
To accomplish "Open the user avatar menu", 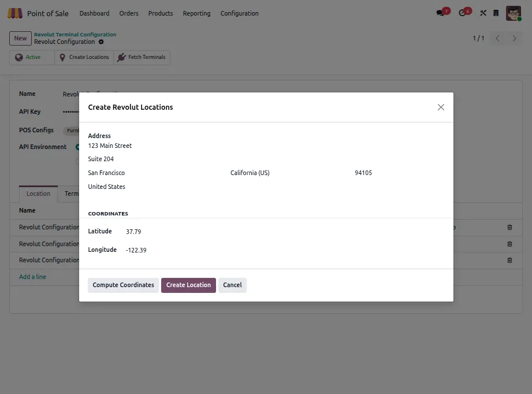I will pyautogui.click(x=514, y=13).
